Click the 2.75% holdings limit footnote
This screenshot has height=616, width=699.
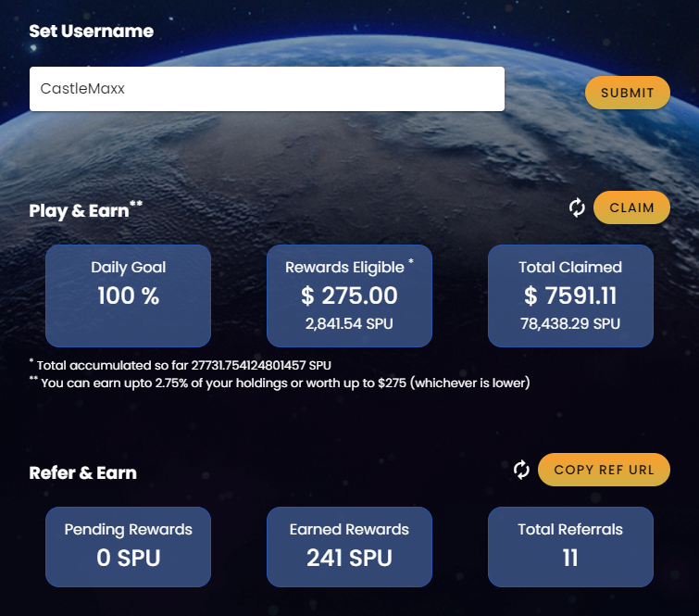(x=280, y=383)
